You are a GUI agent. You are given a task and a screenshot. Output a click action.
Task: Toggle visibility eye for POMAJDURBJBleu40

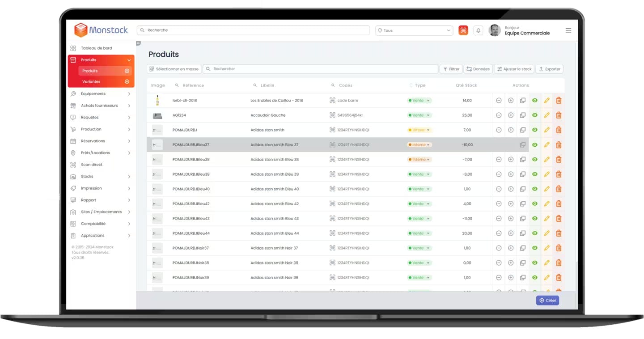pos(534,189)
